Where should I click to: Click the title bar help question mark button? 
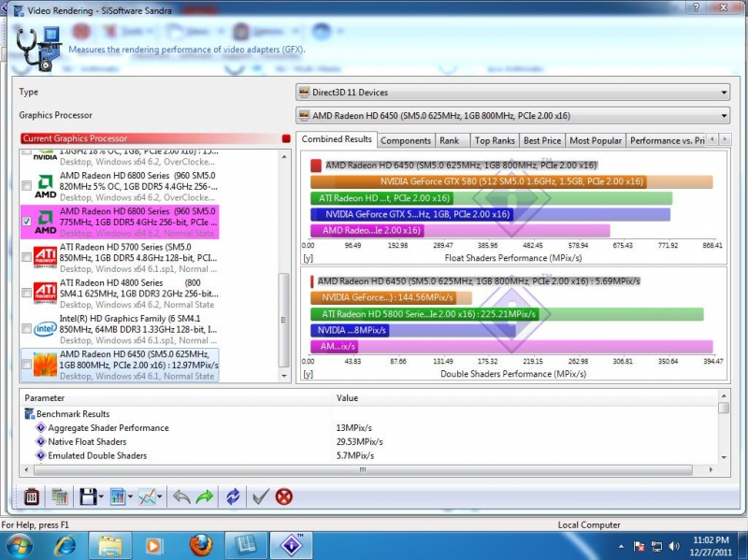[x=696, y=7]
